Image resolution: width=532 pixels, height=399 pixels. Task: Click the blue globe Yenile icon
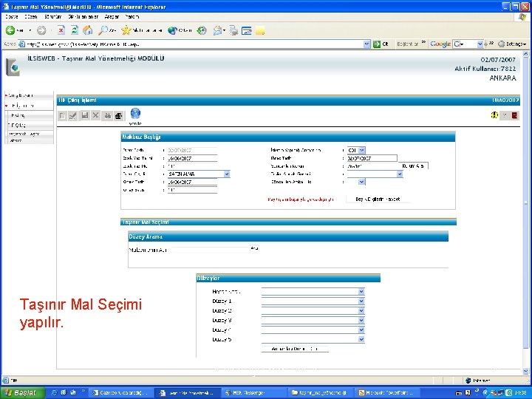[x=135, y=113]
